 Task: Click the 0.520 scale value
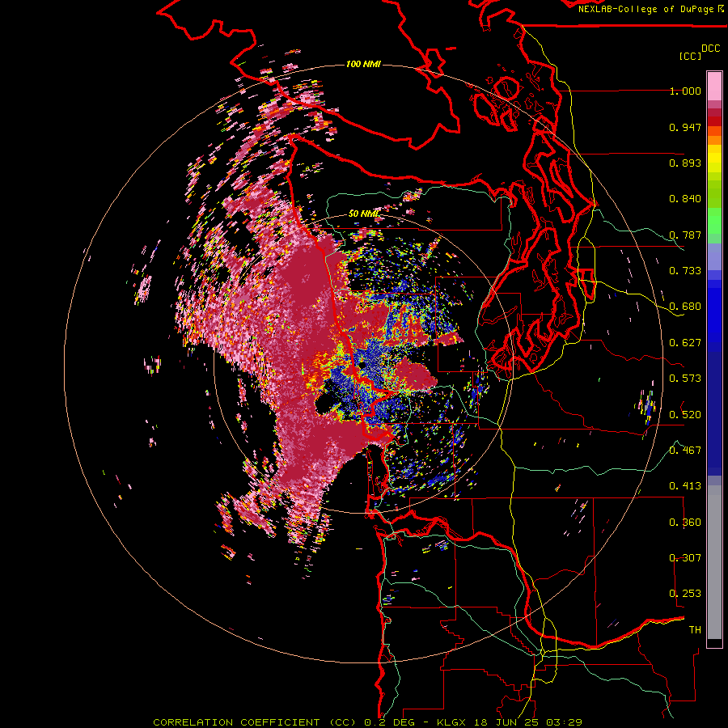click(x=685, y=415)
